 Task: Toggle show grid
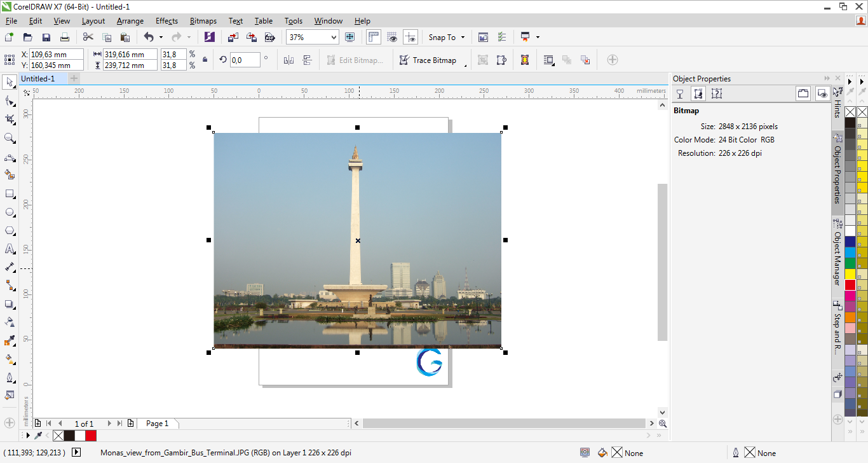click(392, 37)
